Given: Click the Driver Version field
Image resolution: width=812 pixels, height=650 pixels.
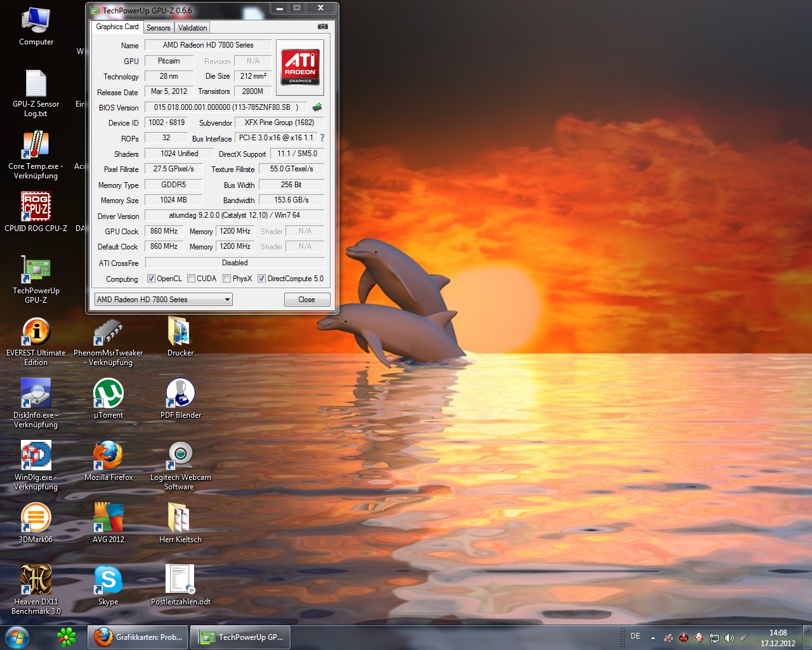Looking at the screenshot, I should coord(235,215).
